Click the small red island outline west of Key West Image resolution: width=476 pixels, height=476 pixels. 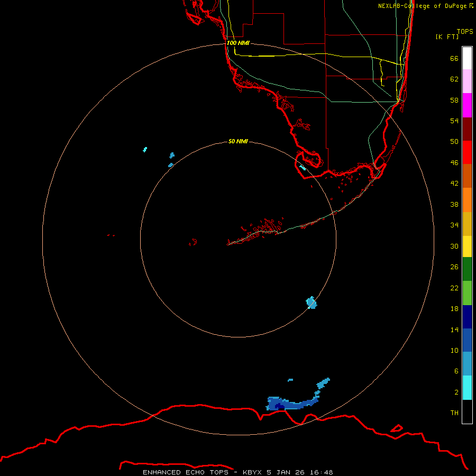(x=193, y=242)
